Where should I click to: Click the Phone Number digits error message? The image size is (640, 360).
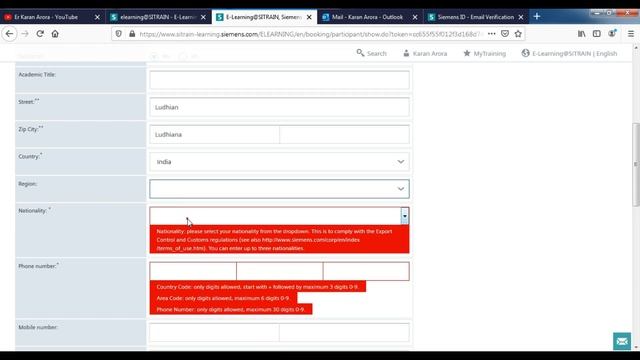[231, 309]
